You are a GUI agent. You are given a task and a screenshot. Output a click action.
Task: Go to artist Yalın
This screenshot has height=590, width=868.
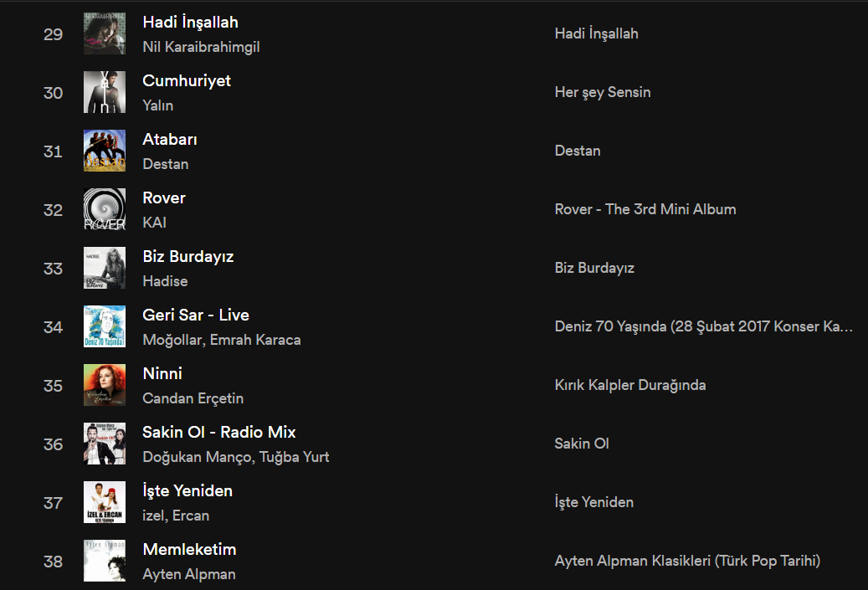pyautogui.click(x=157, y=105)
